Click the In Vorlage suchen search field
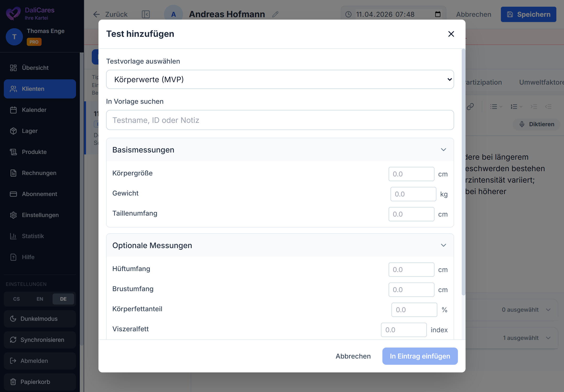The image size is (564, 392). [280, 120]
